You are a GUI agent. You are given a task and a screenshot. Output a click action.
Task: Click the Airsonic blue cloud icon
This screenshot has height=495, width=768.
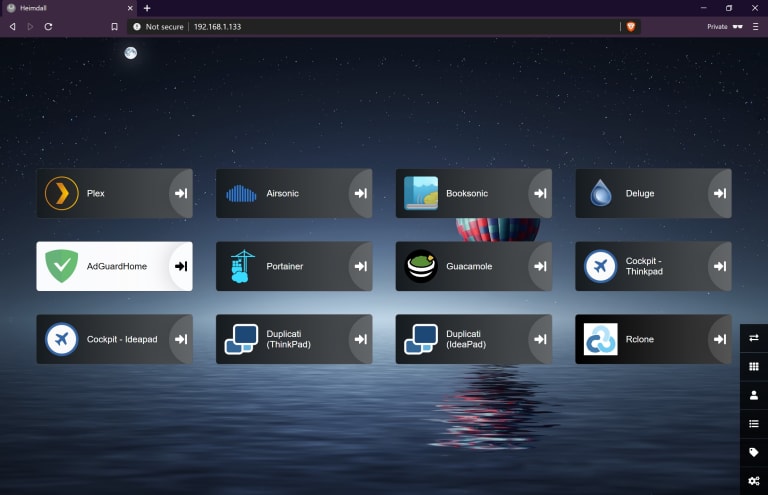click(241, 194)
